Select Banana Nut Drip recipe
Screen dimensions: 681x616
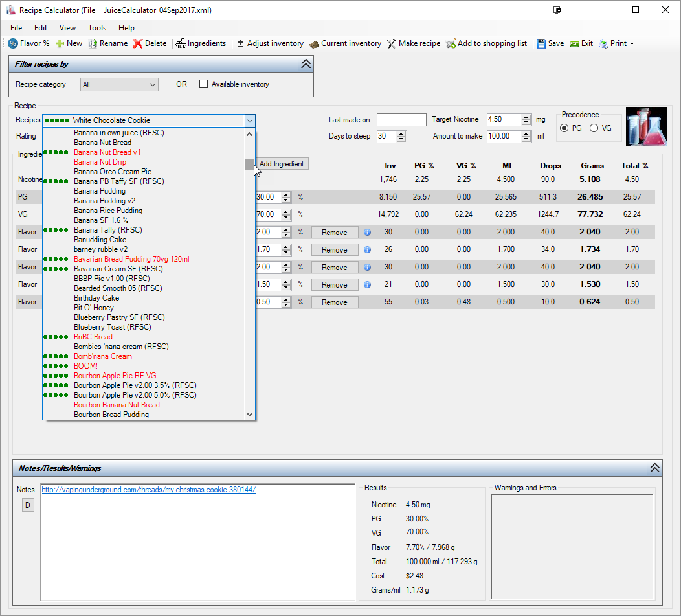point(100,162)
